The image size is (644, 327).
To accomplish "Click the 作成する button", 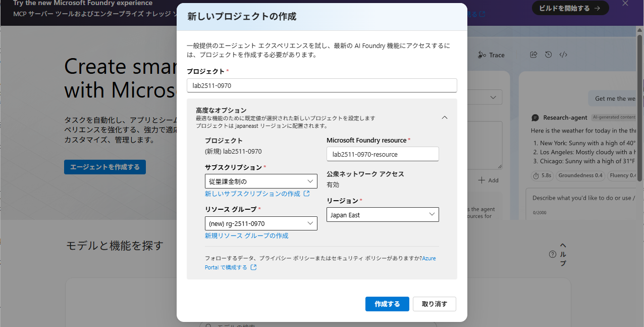I will (387, 304).
